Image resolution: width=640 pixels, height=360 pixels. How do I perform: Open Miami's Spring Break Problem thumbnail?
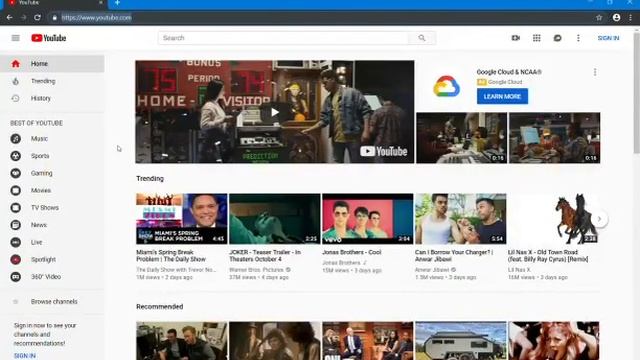point(182,219)
